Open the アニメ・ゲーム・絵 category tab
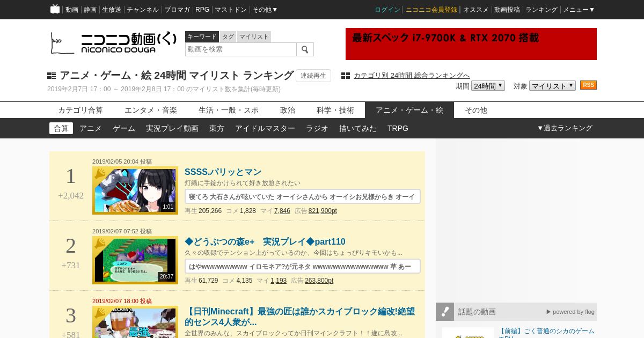644x338 pixels. 409,110
